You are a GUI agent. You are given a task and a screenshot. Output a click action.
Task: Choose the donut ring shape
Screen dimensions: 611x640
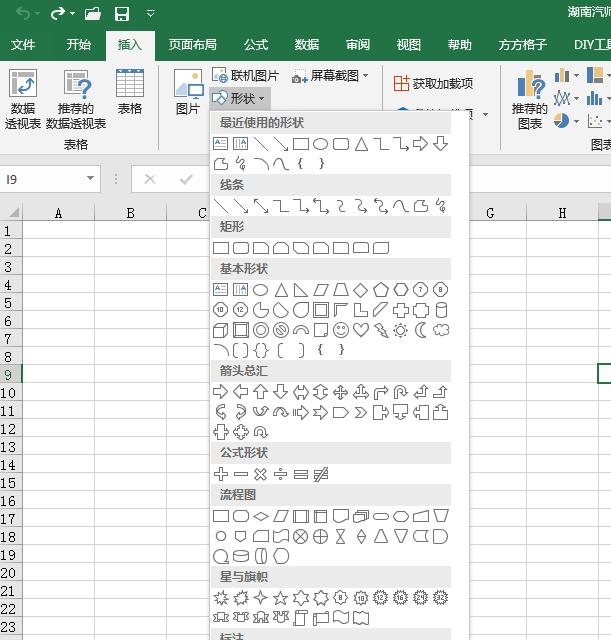261,330
